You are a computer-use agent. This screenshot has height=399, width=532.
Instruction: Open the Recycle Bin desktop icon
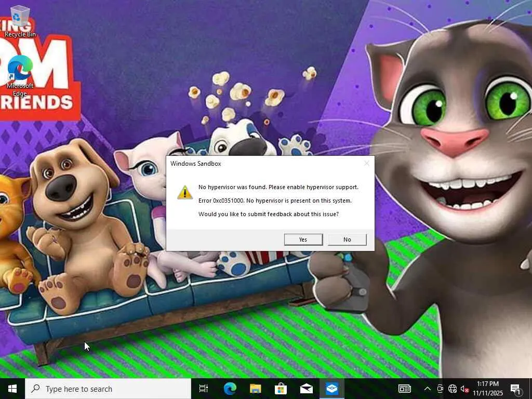(20, 21)
